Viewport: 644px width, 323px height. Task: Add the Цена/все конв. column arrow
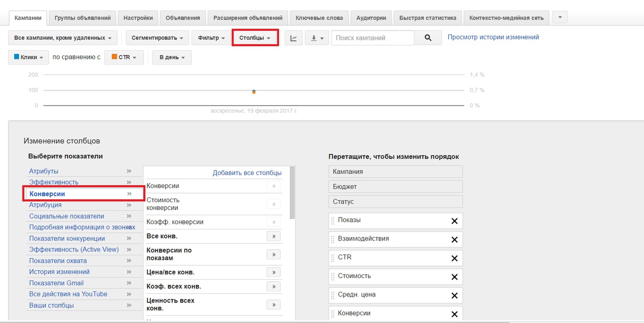(x=274, y=272)
